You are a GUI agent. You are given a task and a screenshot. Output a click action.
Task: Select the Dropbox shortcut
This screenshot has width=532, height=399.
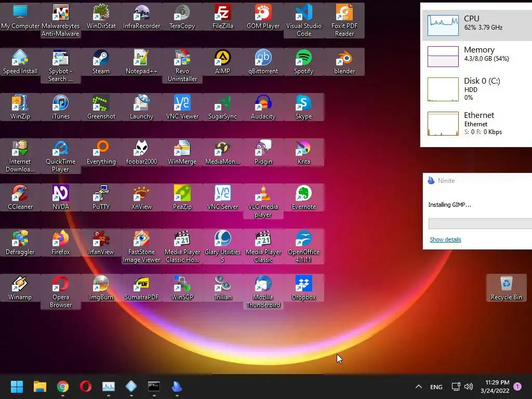(x=303, y=287)
